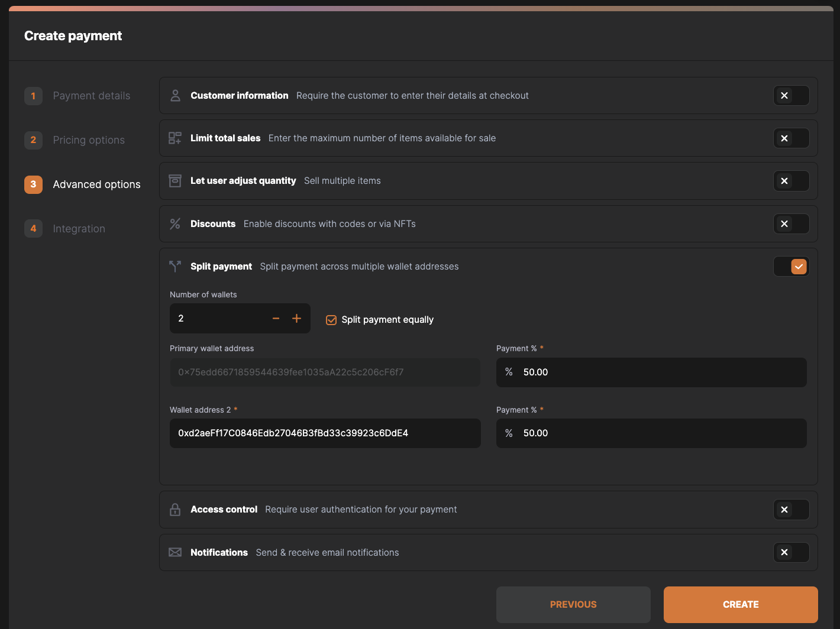This screenshot has width=840, height=629.
Task: Click the Wallet address 2 input field
Action: click(x=325, y=433)
